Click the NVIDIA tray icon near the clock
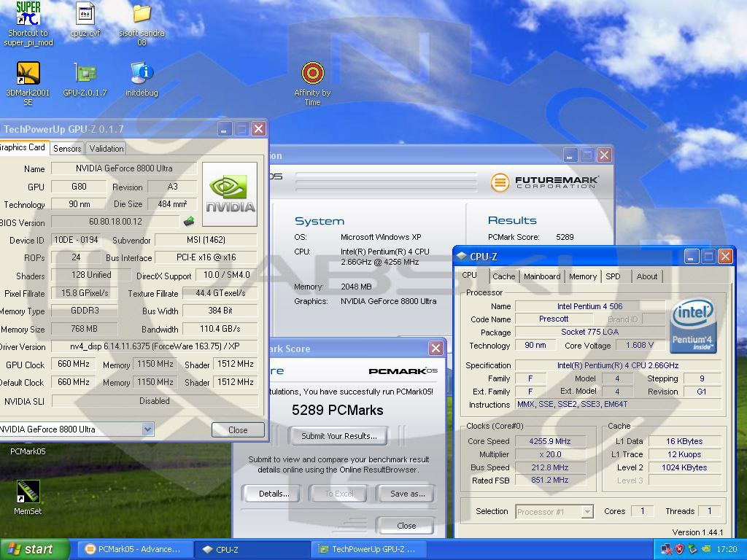The height and width of the screenshot is (560, 747). 705,549
